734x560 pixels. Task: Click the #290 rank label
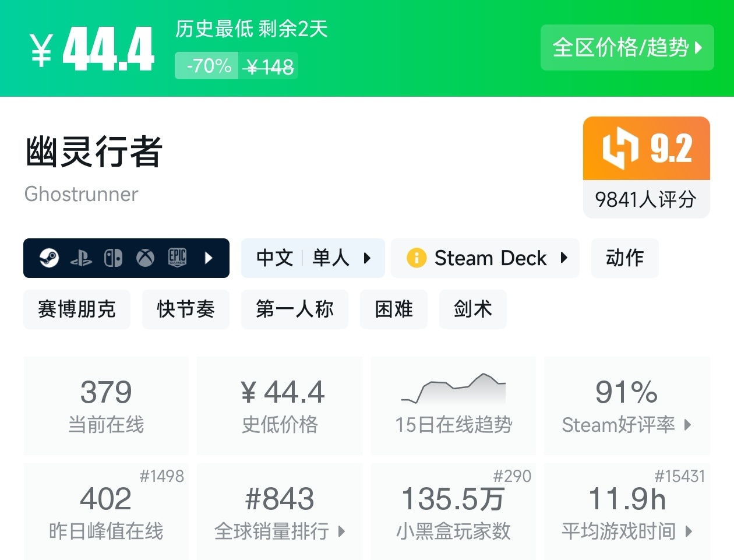[x=512, y=476]
